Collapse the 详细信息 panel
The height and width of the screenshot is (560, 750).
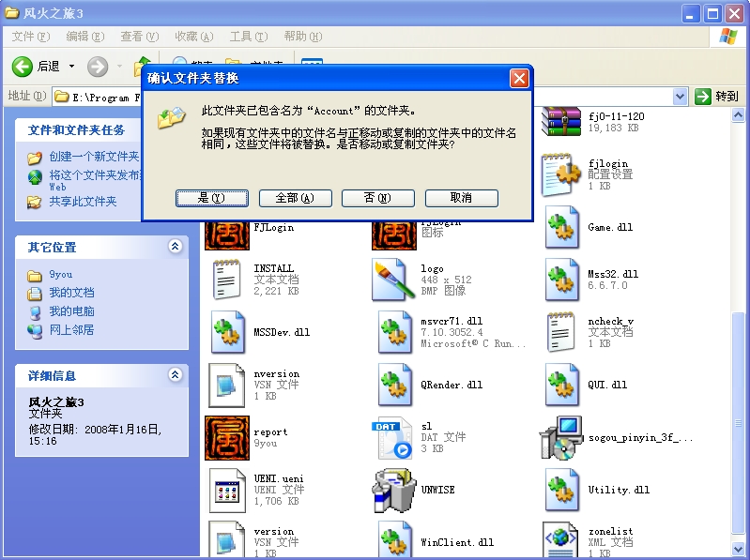coord(176,374)
